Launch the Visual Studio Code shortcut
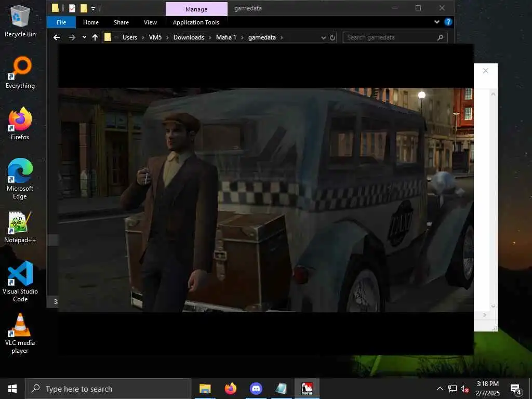 [20, 282]
